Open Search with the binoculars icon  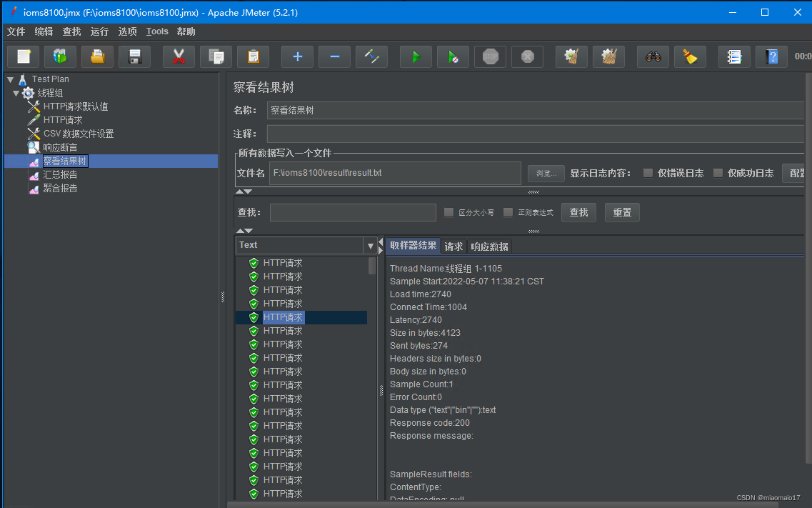(x=653, y=56)
